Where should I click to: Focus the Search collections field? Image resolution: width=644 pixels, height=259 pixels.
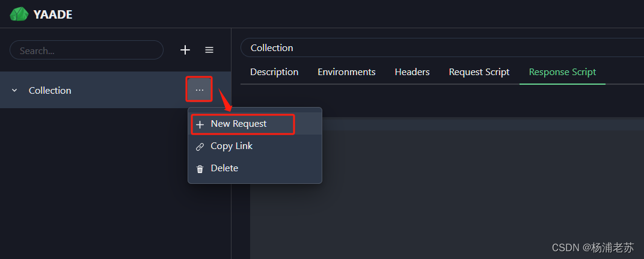(x=87, y=50)
